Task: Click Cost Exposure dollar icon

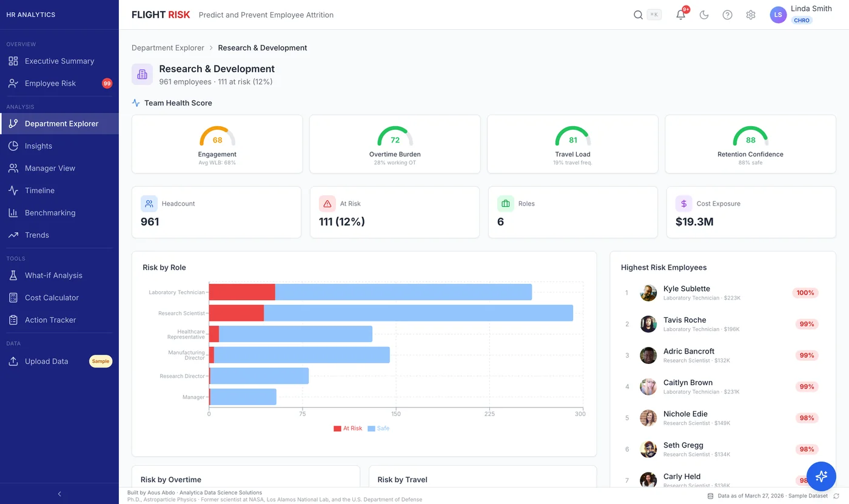Action: (x=683, y=204)
